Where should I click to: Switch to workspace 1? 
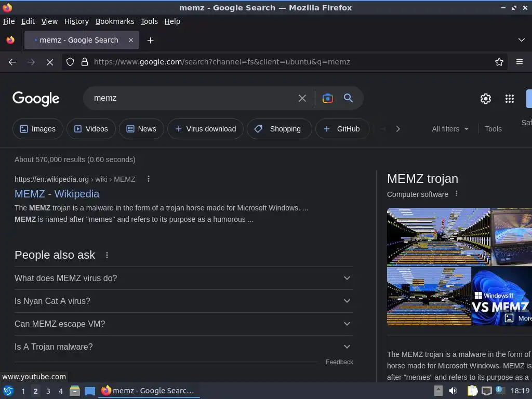coord(23,391)
